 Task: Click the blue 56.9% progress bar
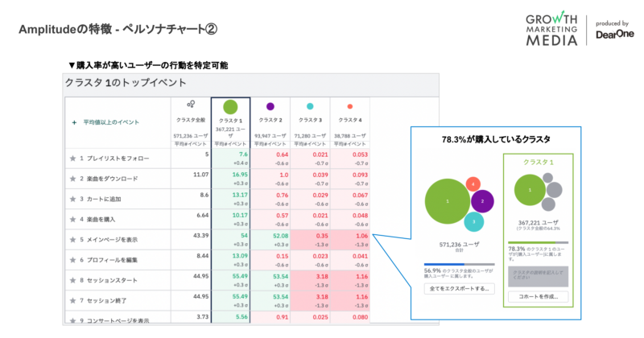pos(459,265)
